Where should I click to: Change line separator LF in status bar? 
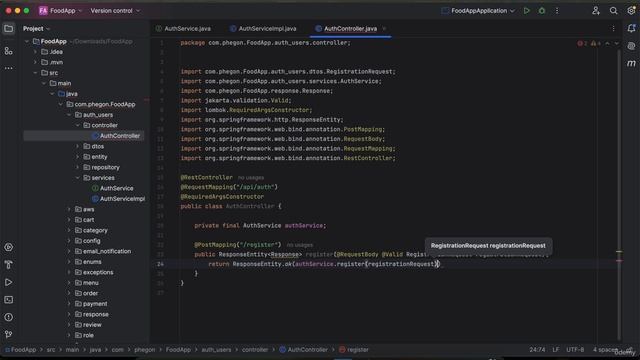(x=556, y=350)
